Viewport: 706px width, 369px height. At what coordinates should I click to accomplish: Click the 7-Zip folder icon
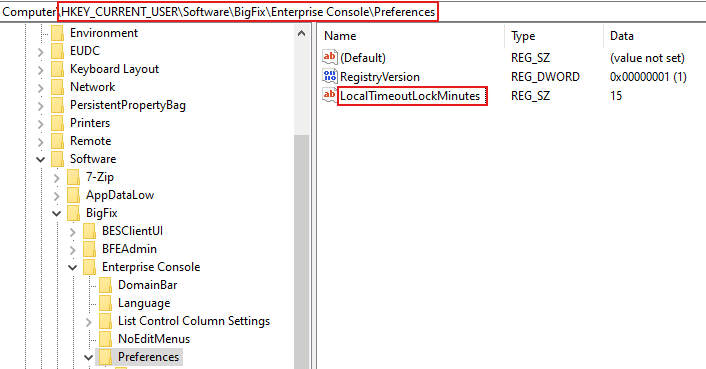pyautogui.click(x=73, y=177)
